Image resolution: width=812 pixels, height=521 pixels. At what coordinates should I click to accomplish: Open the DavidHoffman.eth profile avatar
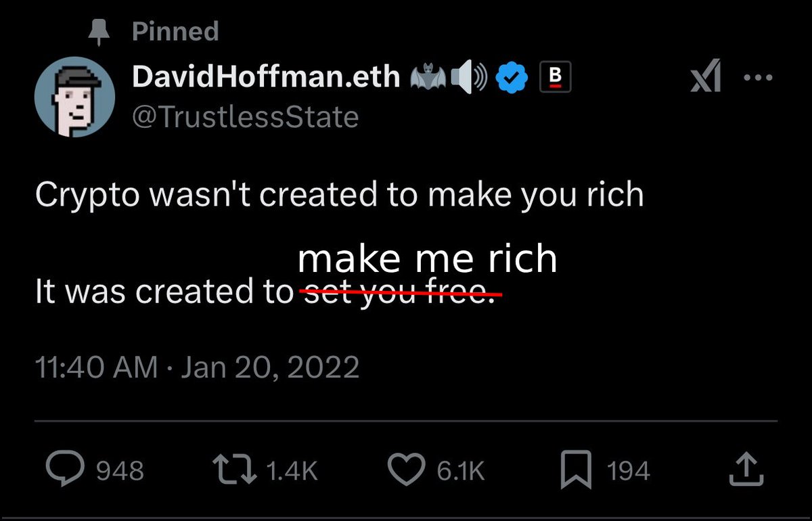point(74,97)
